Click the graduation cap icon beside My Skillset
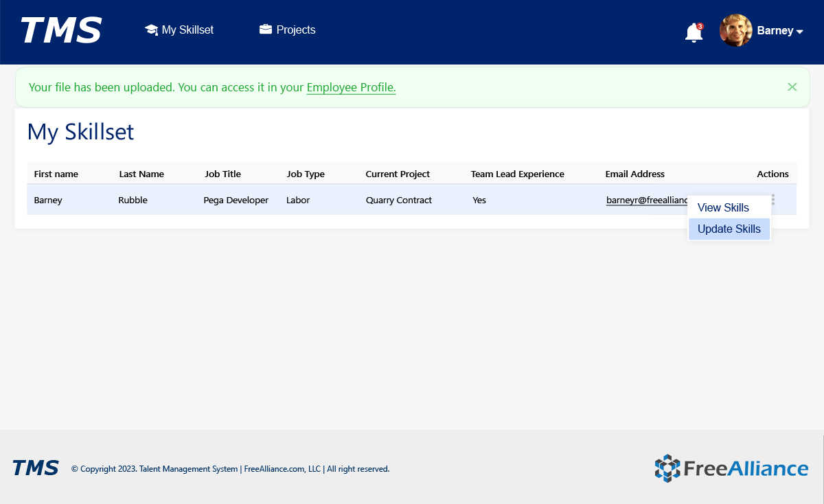The width and height of the screenshot is (824, 504). [151, 30]
